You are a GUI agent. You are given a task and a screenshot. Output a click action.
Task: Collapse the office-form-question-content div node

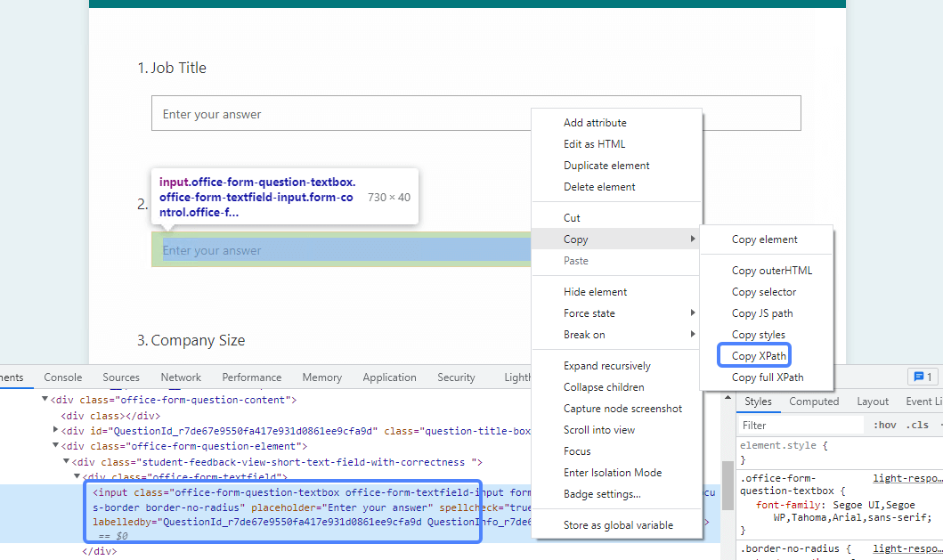coord(45,399)
